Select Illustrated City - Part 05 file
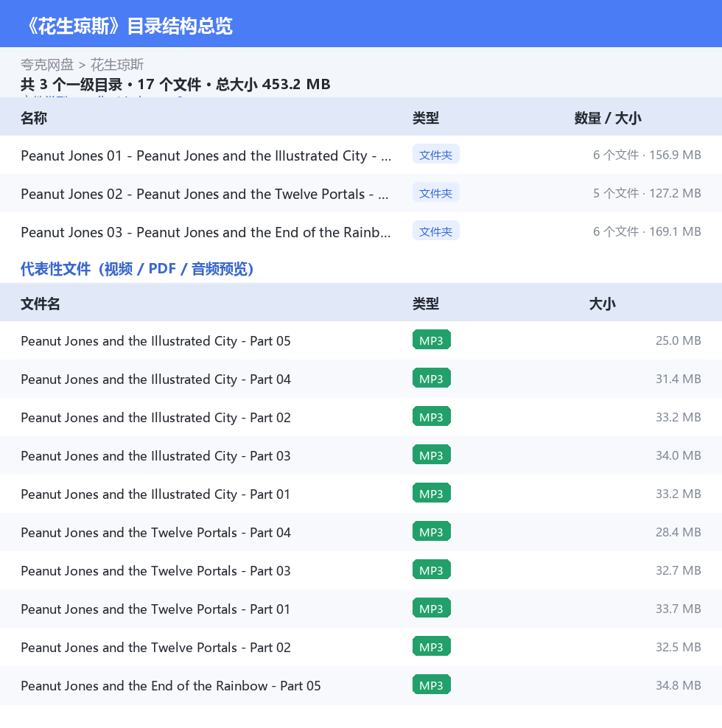Viewport: 722px width, 728px height. (361, 340)
